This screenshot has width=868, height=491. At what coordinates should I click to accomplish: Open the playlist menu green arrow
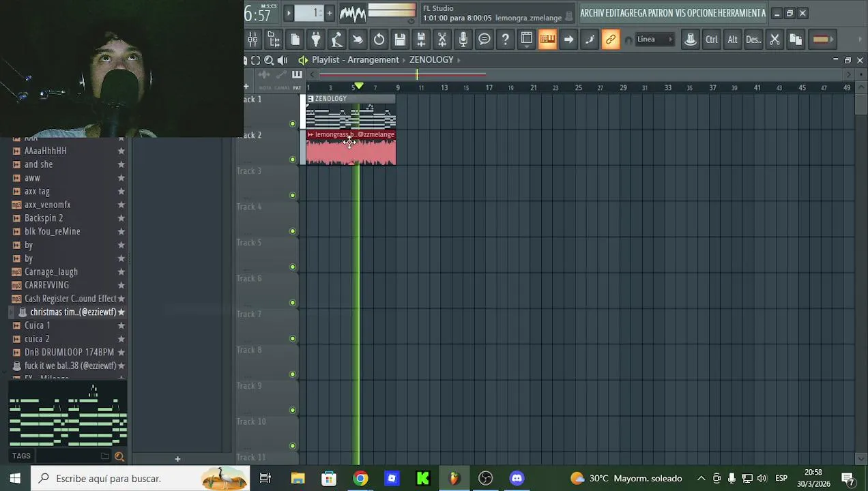tap(303, 60)
